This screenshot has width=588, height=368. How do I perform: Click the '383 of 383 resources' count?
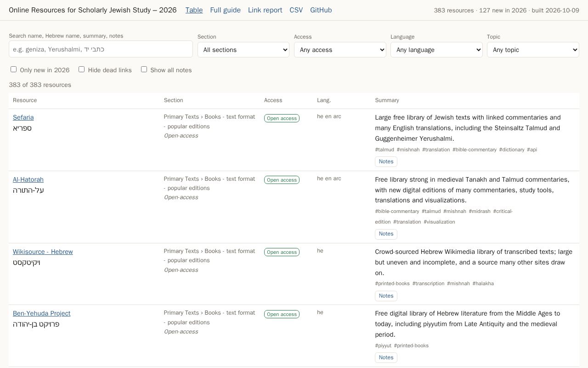pyautogui.click(x=40, y=85)
